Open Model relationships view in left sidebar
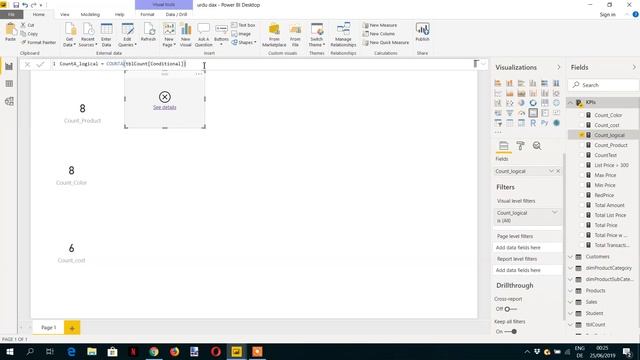This screenshot has width=640, height=360. [x=9, y=101]
